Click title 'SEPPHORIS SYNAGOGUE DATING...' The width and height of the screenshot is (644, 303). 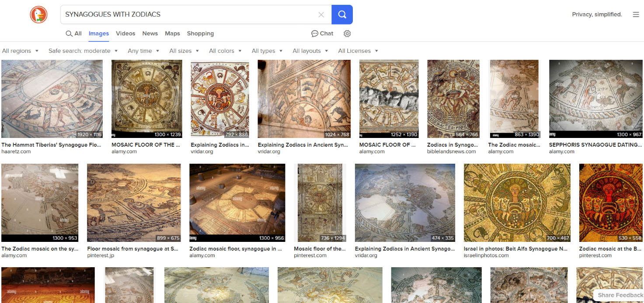click(x=595, y=145)
